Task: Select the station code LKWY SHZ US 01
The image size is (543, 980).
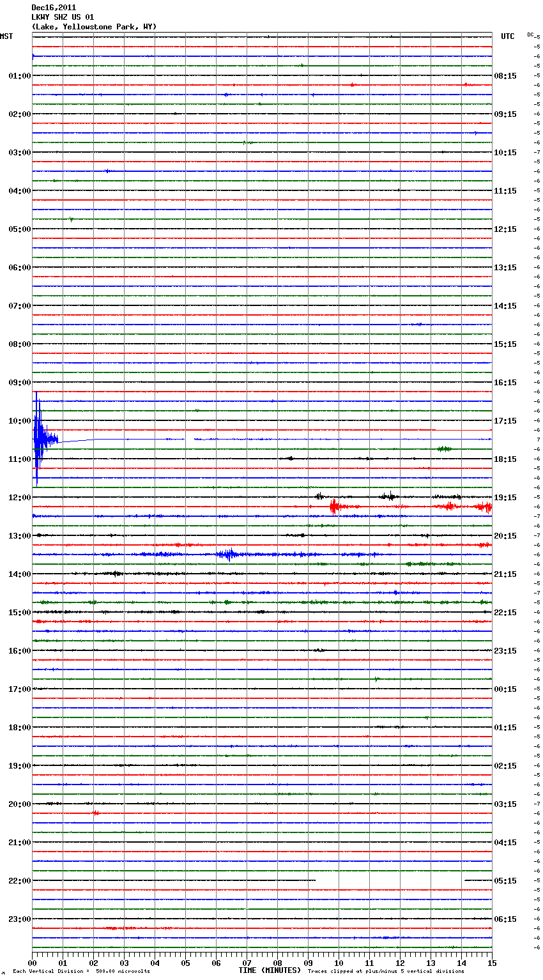Action: (x=63, y=17)
